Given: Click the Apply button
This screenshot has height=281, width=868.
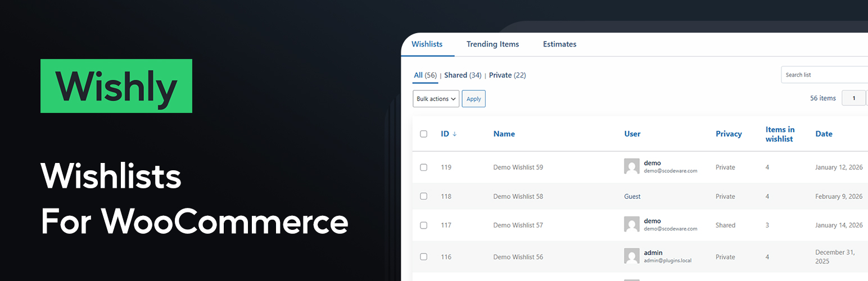Looking at the screenshot, I should tap(474, 99).
